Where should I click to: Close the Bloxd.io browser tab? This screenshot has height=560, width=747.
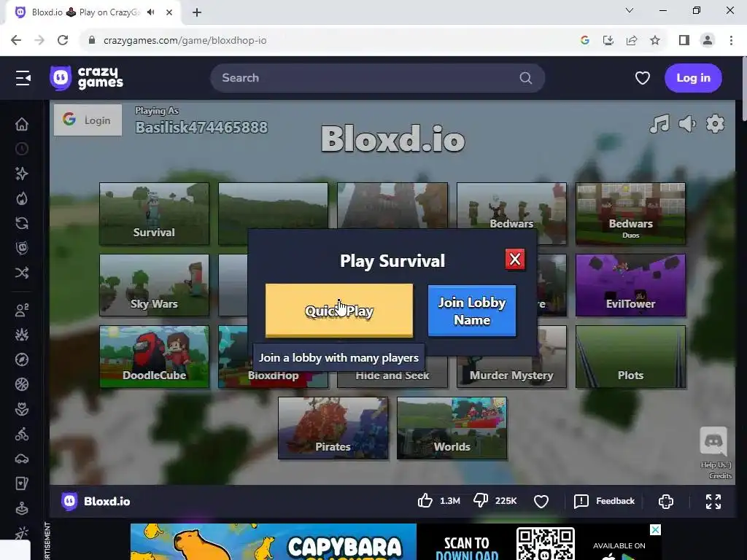point(169,12)
